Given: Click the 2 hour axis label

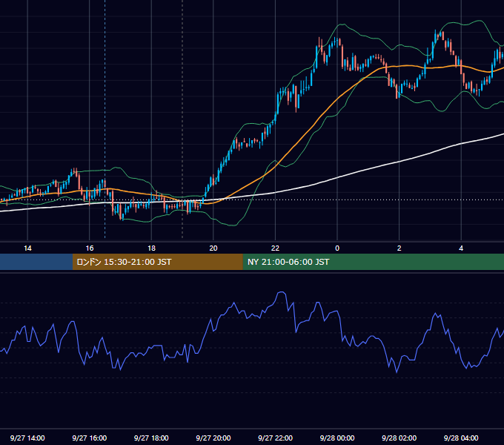Looking at the screenshot, I should coord(399,248).
